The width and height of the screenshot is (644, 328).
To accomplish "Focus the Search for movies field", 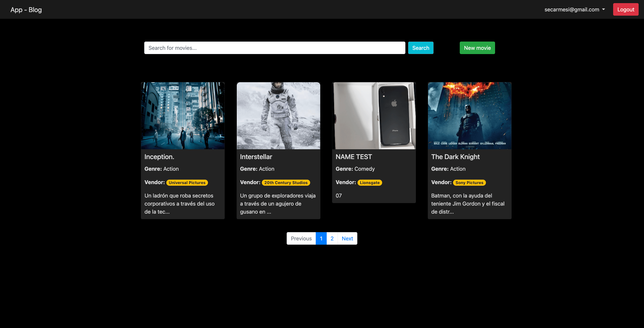I will coord(275,48).
